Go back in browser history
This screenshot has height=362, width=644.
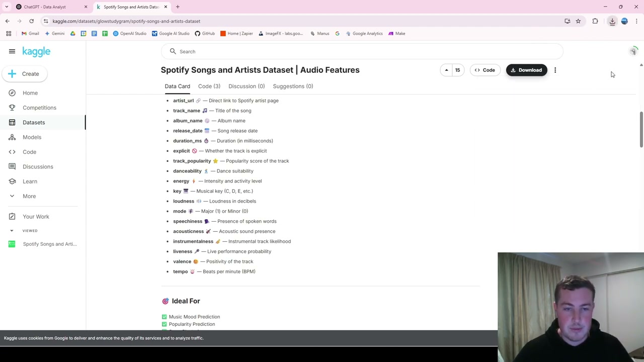pyautogui.click(x=7, y=21)
